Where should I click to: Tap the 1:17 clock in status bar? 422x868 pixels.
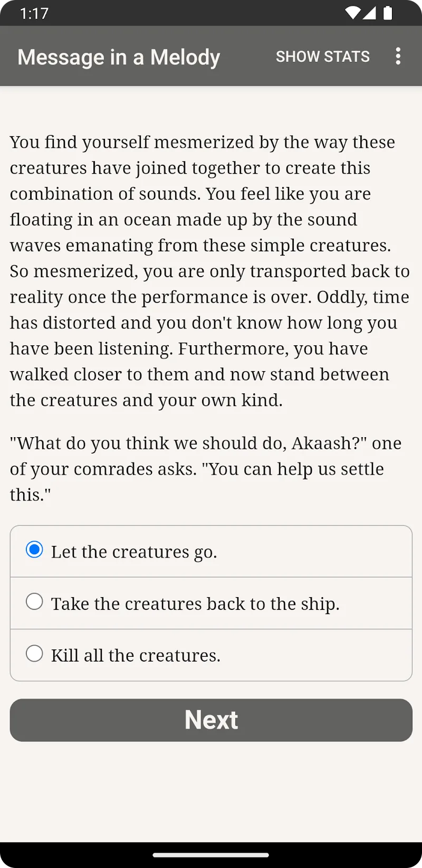coord(34,13)
